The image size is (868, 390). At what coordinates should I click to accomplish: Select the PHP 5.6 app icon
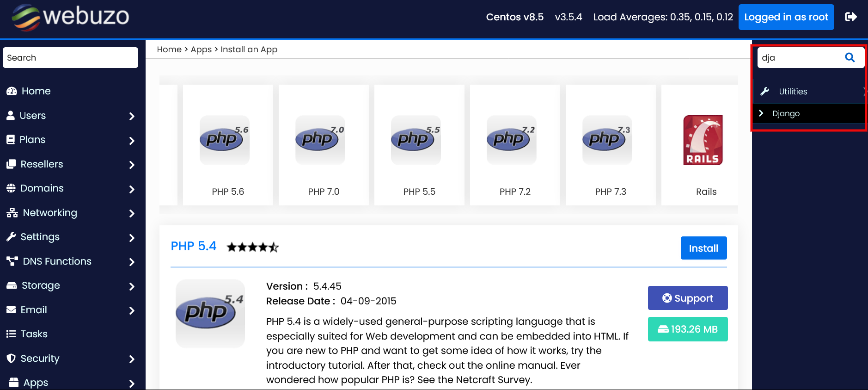tap(225, 140)
